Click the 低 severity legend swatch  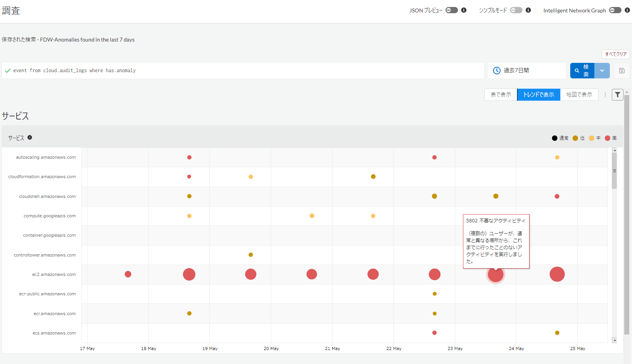click(x=575, y=138)
